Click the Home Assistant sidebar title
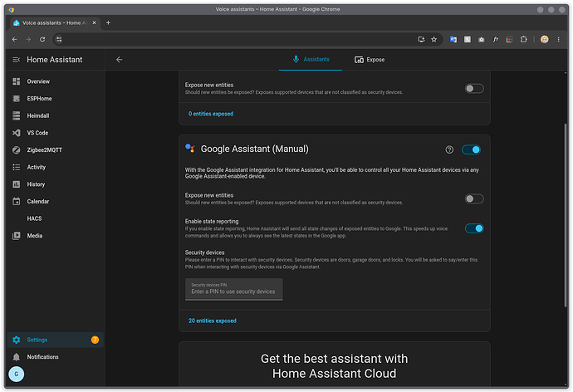Viewport: 573px width, 392px height. (55, 60)
